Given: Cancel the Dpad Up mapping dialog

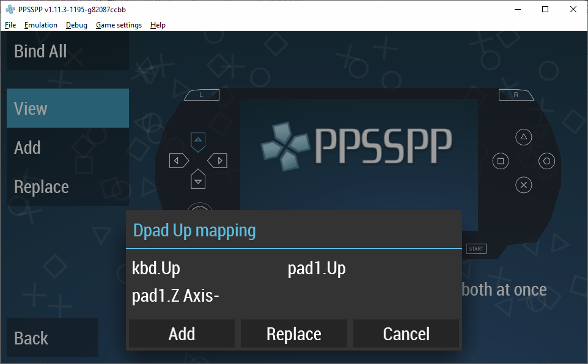Looking at the screenshot, I should (406, 333).
